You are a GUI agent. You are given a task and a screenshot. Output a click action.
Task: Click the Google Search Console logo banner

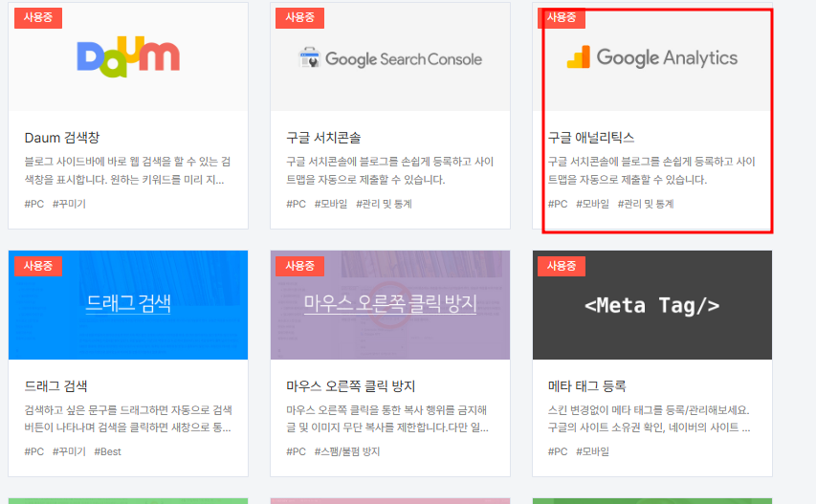coord(390,56)
